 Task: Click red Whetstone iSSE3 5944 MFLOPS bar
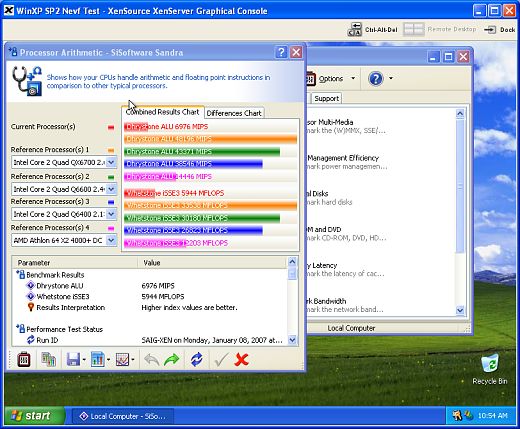[140, 193]
